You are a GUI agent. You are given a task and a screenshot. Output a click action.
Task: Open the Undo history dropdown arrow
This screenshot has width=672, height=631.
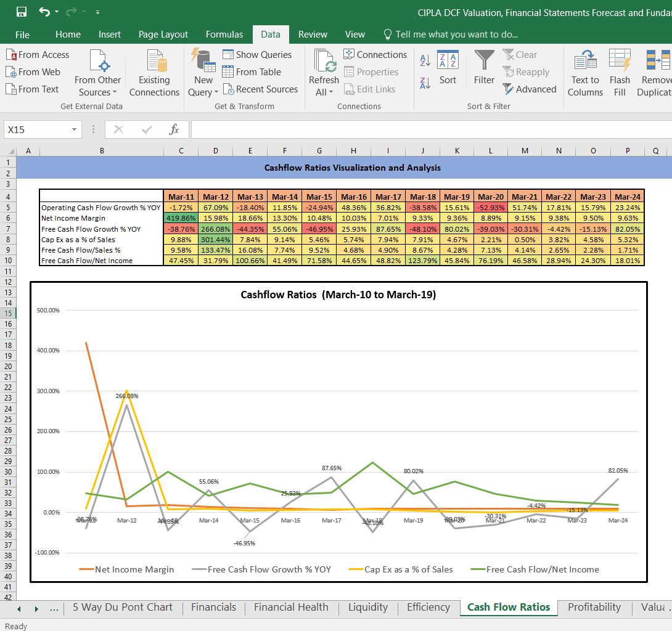tap(57, 12)
